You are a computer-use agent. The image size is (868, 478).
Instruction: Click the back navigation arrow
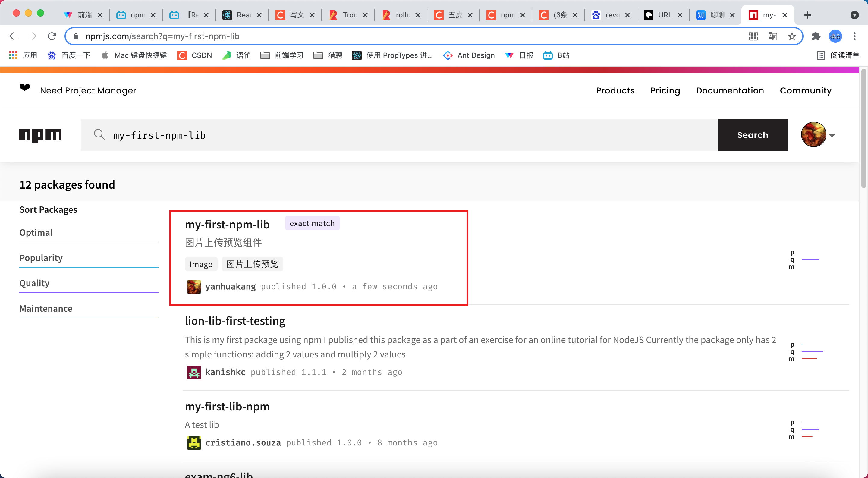click(x=14, y=36)
